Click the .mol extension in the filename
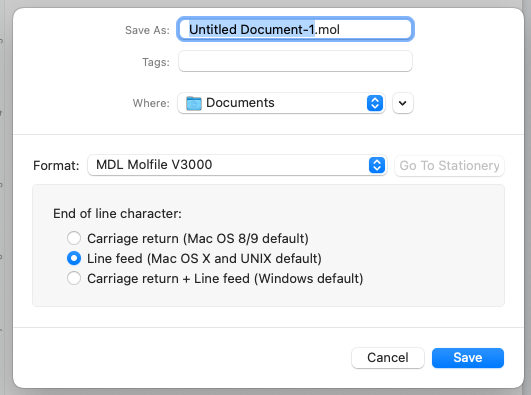The image size is (531, 395). (x=327, y=30)
